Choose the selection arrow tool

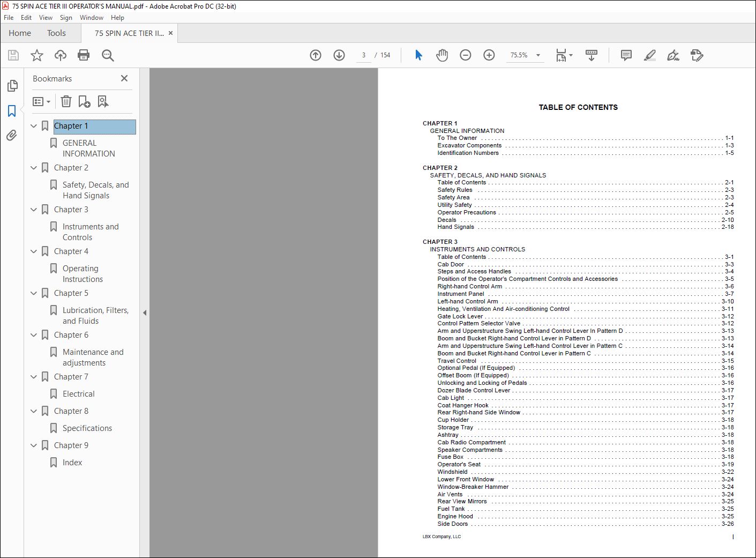[x=418, y=55]
